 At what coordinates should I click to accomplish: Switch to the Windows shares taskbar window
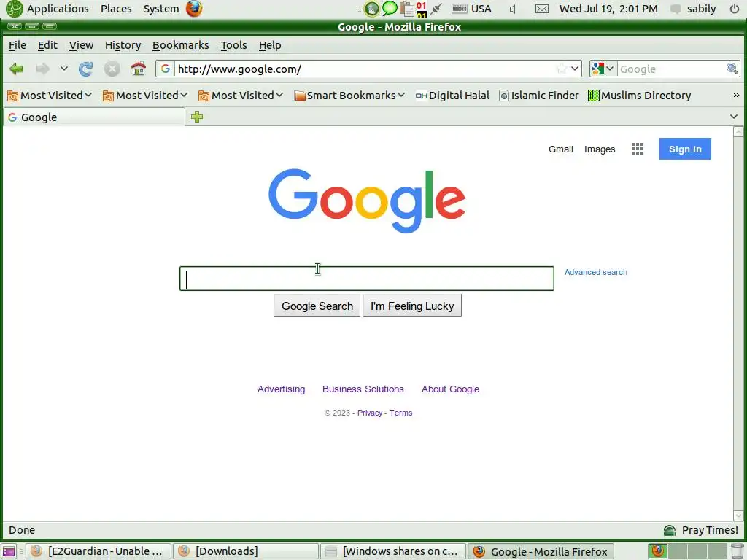(392, 551)
